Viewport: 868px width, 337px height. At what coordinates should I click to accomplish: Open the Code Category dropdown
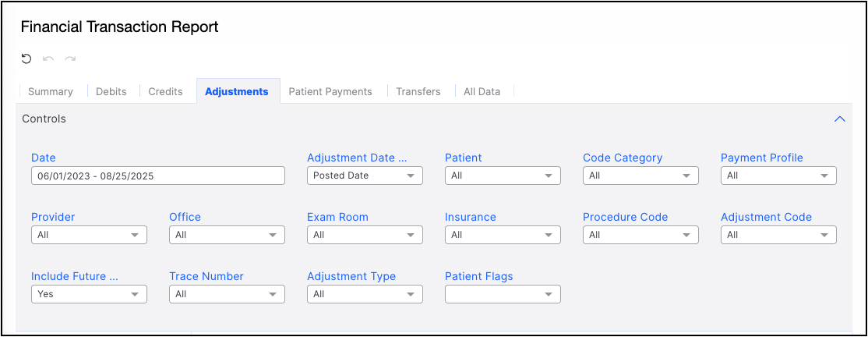640,176
